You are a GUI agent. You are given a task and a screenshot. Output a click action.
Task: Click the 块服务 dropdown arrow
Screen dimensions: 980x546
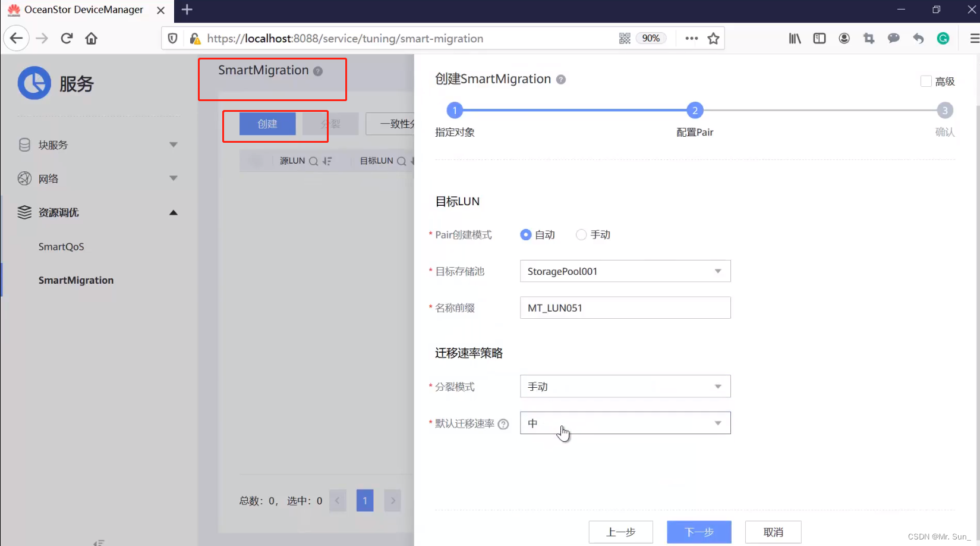tap(174, 145)
